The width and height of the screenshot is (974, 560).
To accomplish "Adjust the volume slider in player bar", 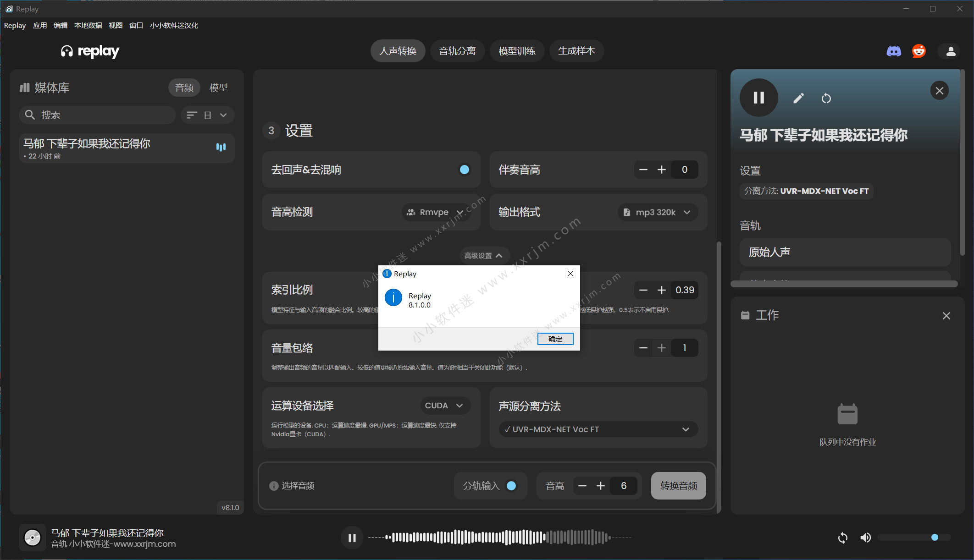I will coord(914,538).
